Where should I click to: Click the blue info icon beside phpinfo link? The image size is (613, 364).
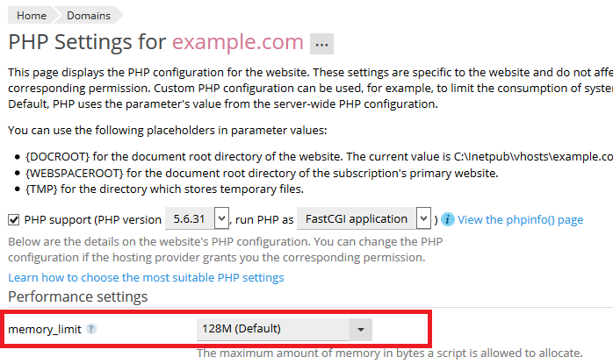point(448,219)
